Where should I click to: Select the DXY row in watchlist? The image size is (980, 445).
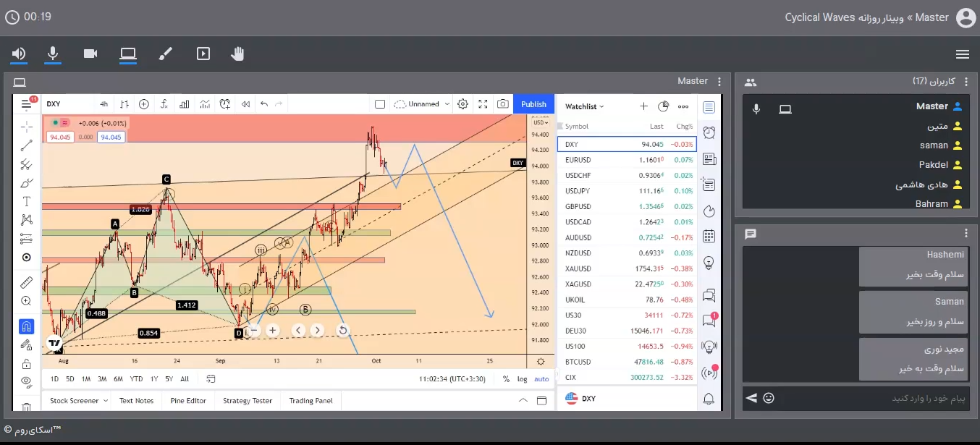click(627, 145)
